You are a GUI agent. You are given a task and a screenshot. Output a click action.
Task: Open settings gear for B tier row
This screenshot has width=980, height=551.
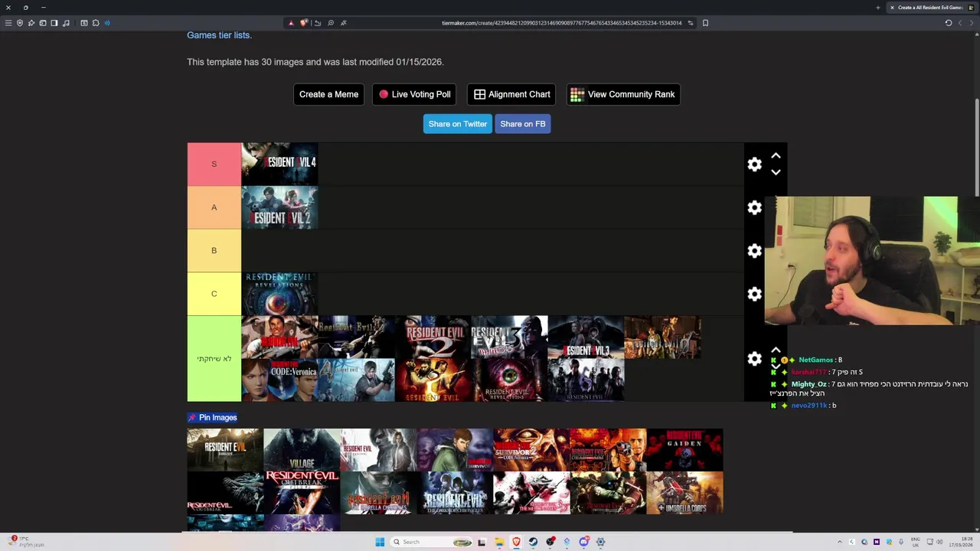pos(754,251)
